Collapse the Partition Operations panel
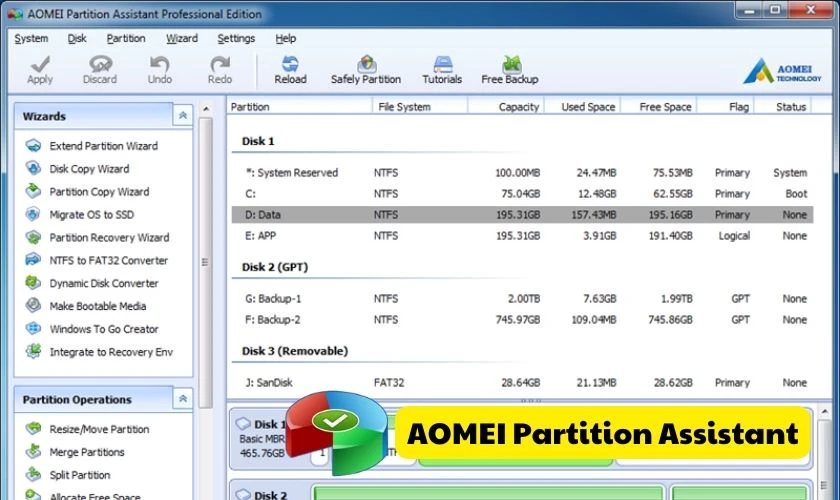 [x=183, y=399]
